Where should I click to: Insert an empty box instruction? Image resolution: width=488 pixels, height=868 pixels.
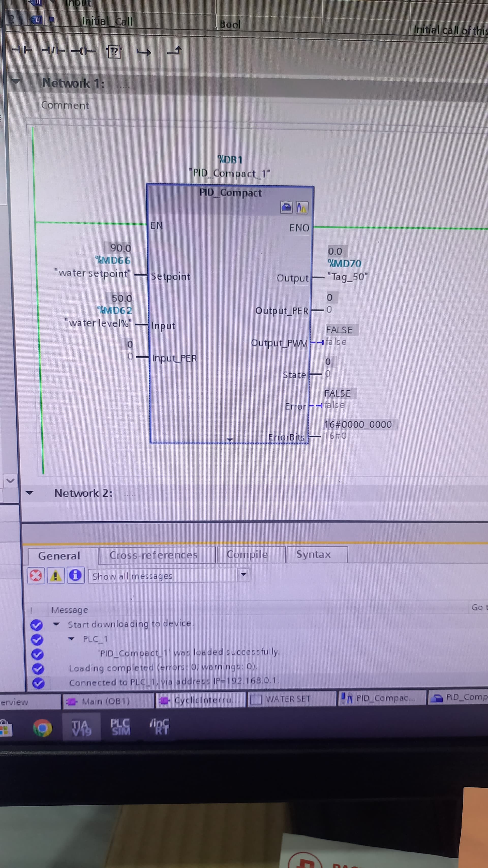pyautogui.click(x=114, y=52)
